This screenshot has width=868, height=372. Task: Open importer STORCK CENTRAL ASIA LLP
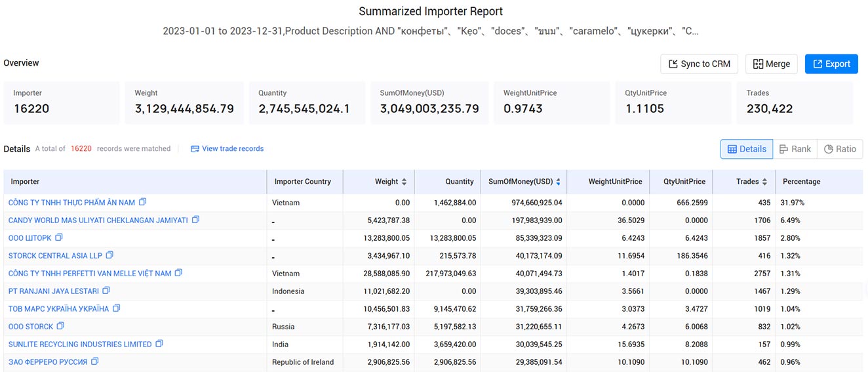coord(56,256)
